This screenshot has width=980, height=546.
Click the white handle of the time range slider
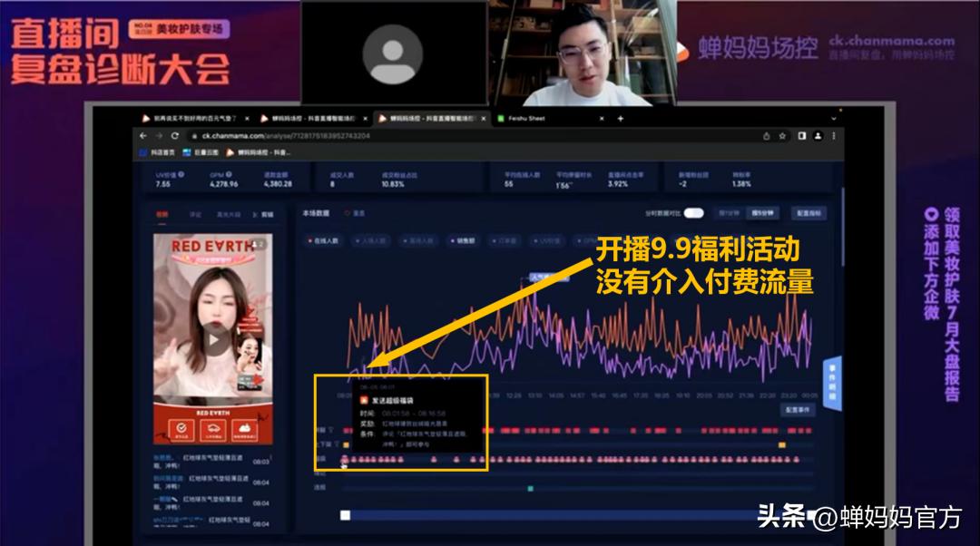click(x=345, y=515)
